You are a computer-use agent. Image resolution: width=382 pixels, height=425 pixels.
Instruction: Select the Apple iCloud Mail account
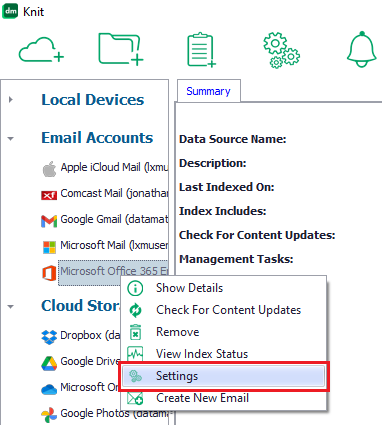click(x=114, y=167)
